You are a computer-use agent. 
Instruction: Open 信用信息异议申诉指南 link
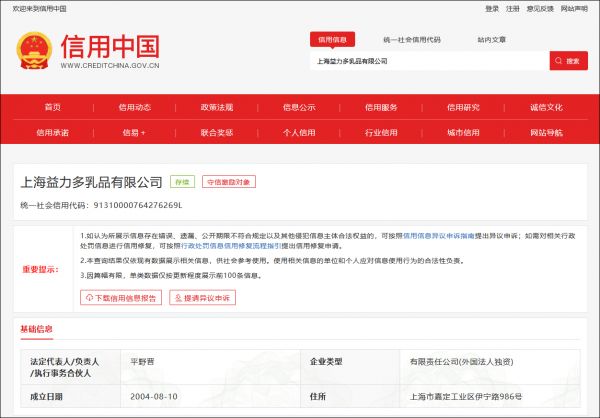[439, 236]
